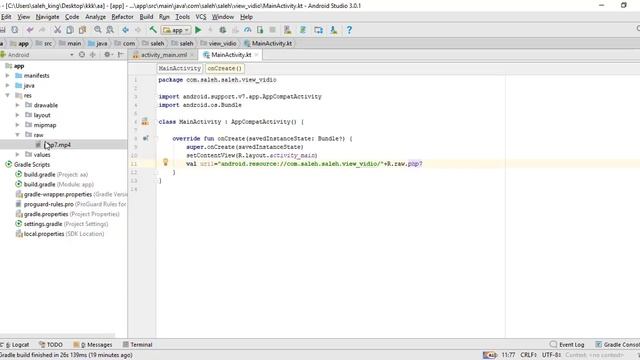Click the Profile app gauge icon

pos(248,30)
